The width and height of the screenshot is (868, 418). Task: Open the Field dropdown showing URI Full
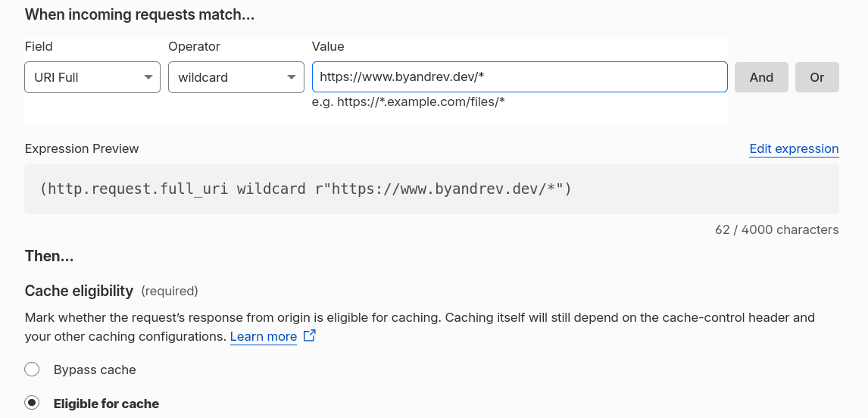(92, 77)
